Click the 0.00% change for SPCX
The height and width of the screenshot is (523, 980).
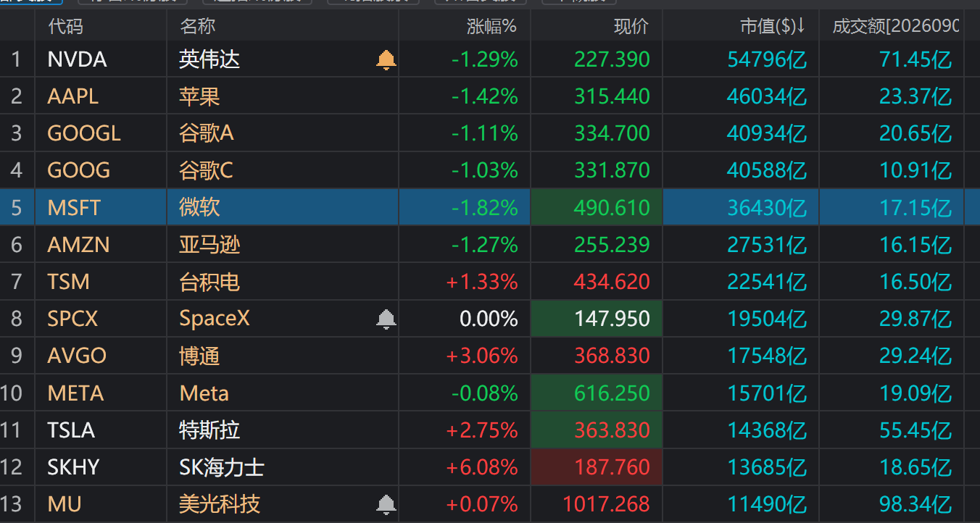click(x=489, y=319)
